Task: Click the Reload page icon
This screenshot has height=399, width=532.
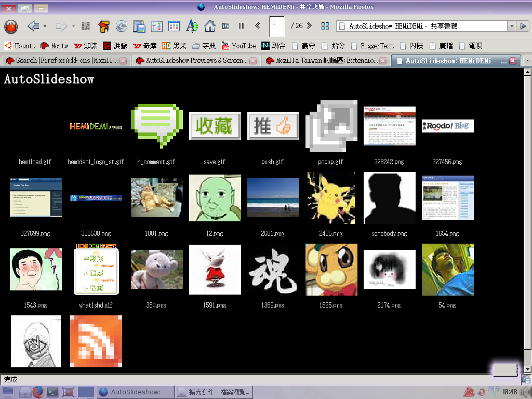Action: click(x=121, y=26)
